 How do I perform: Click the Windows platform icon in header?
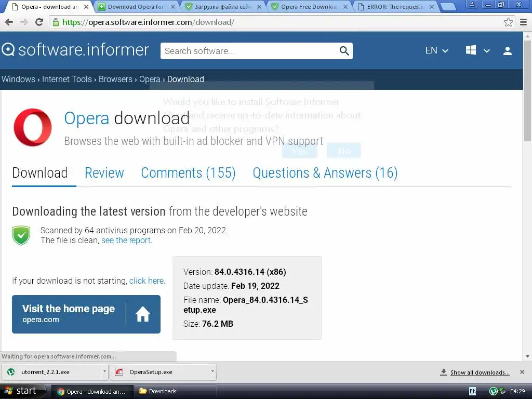pyautogui.click(x=471, y=50)
